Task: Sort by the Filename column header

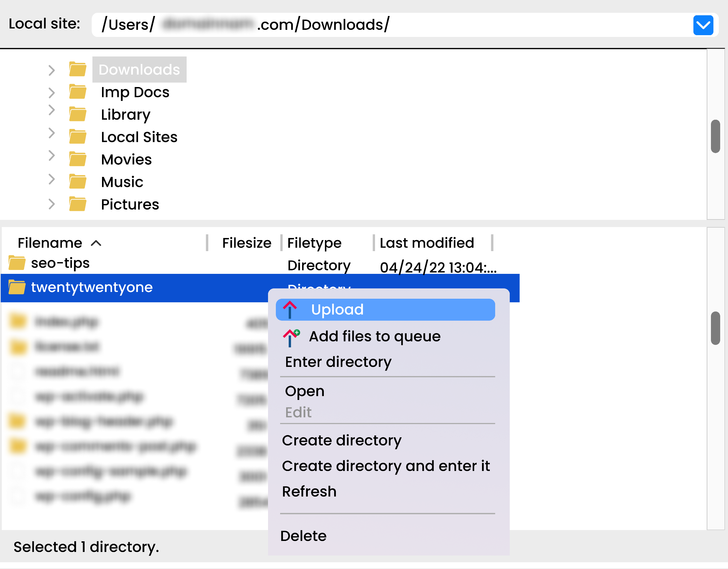Action: [x=50, y=243]
